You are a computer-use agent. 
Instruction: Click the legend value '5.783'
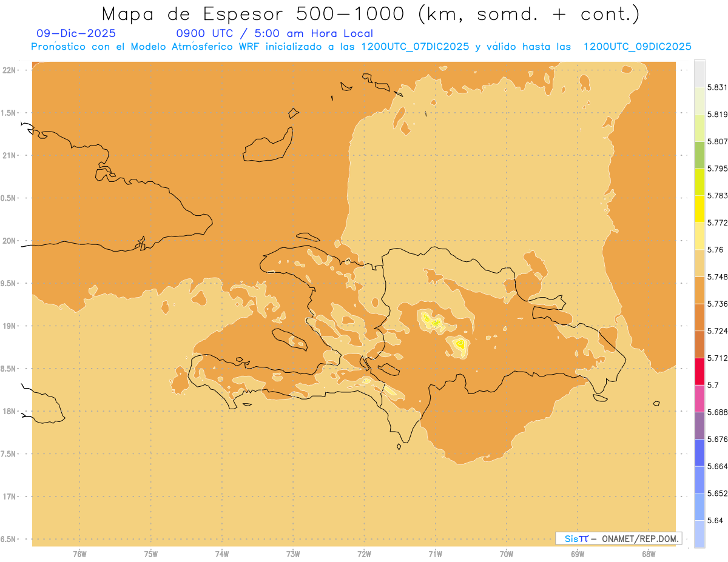point(718,195)
